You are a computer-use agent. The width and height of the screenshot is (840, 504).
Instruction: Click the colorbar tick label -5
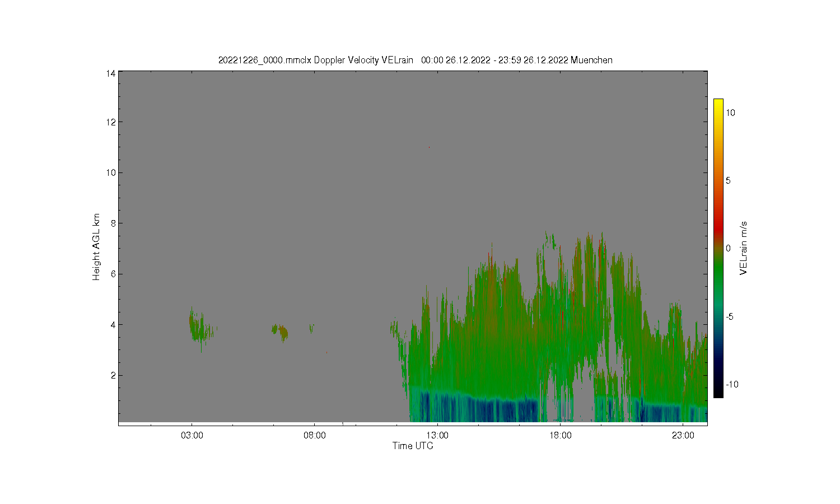coord(729,316)
